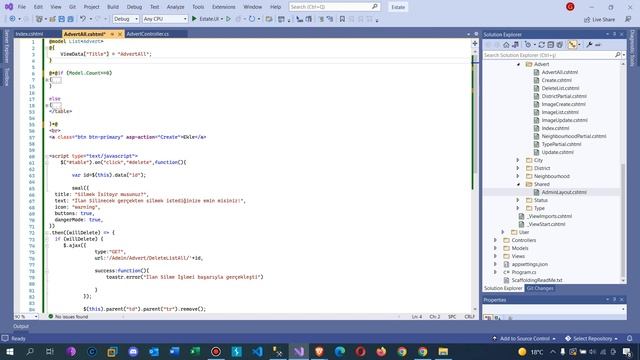Click the Undo arrow icon
Screen dimensions: 640x360
point(83,19)
